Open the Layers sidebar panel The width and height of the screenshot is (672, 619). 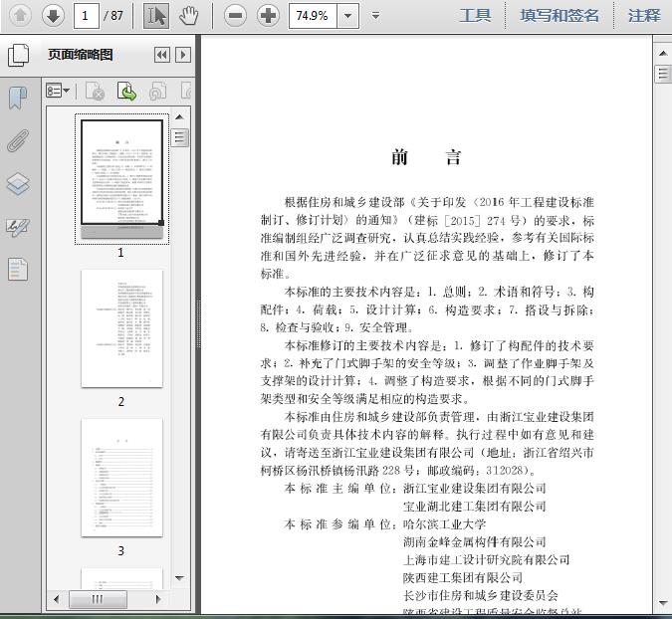(18, 184)
